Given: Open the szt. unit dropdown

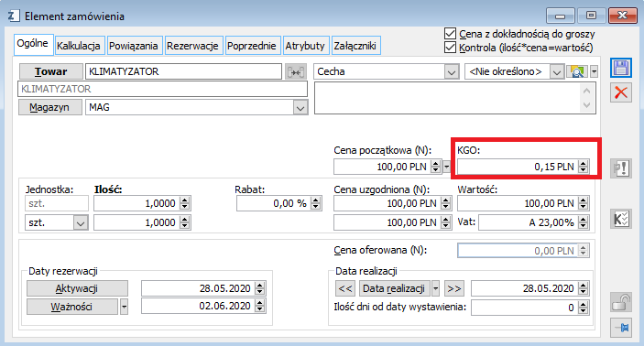Looking at the screenshot, I should pyautogui.click(x=81, y=223).
